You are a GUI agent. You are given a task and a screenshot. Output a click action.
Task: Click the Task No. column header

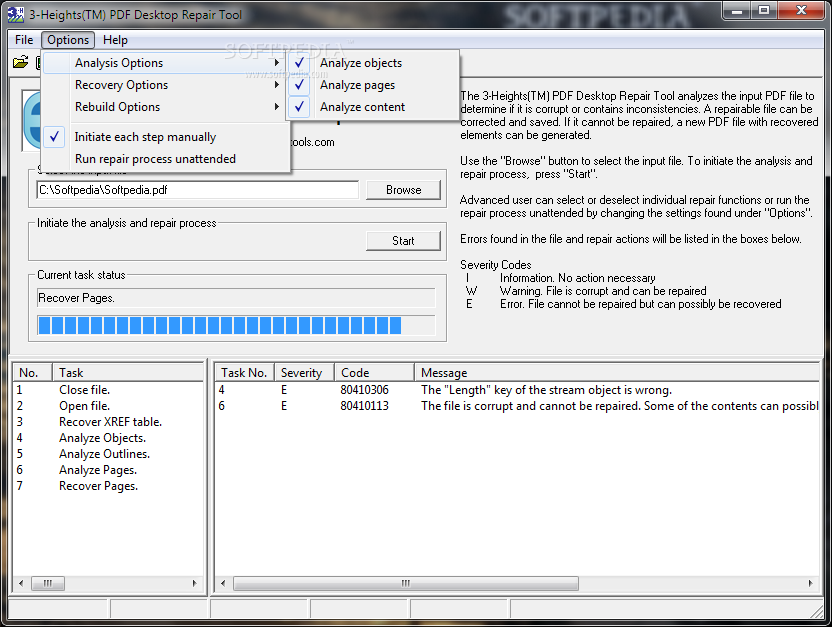click(244, 373)
